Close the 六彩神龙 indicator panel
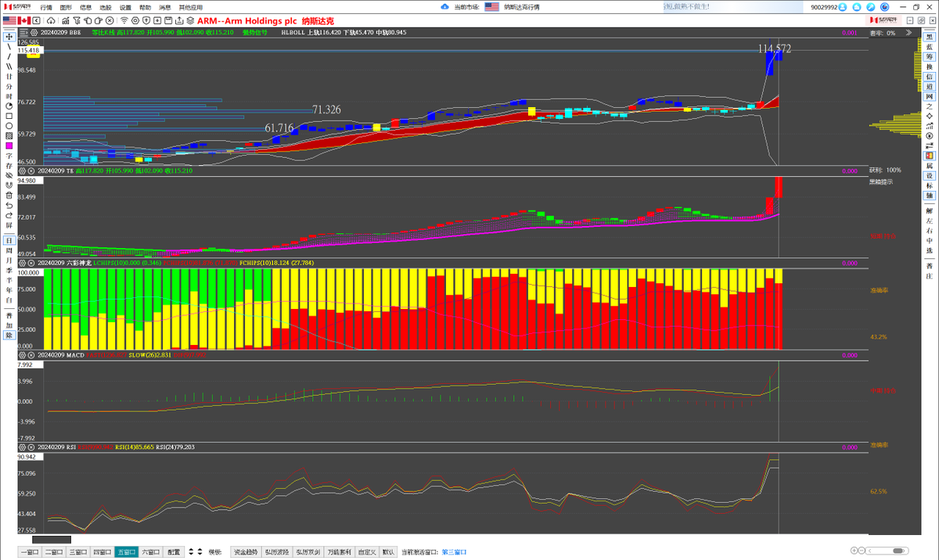939x560 pixels. click(x=31, y=263)
